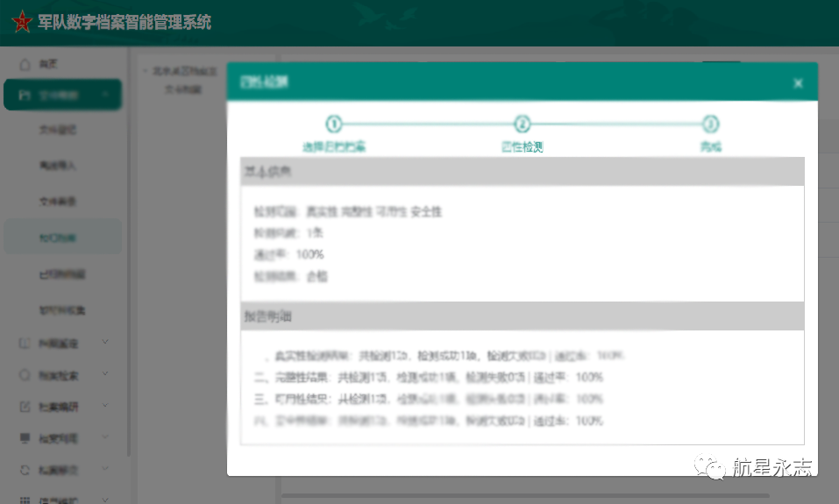
Task: Click step 1 circle in wizard
Action: pos(334,124)
